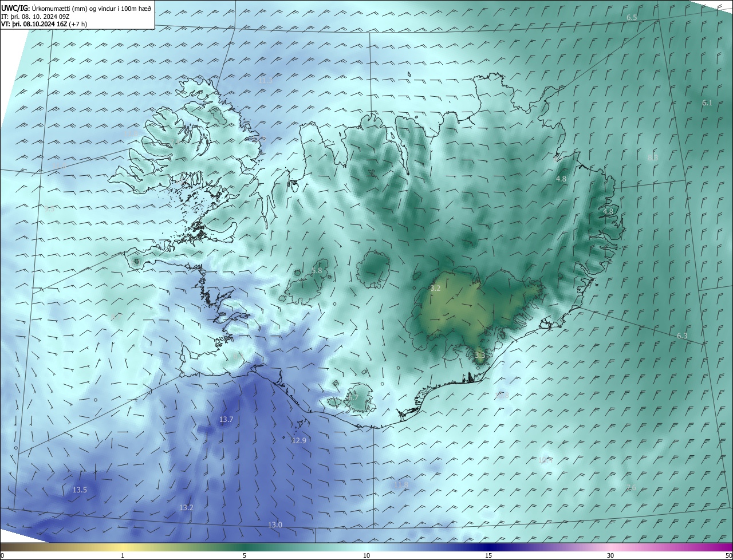Screen dimensions: 733x560
Task: Click the 6.3 value label
Action: pos(682,336)
